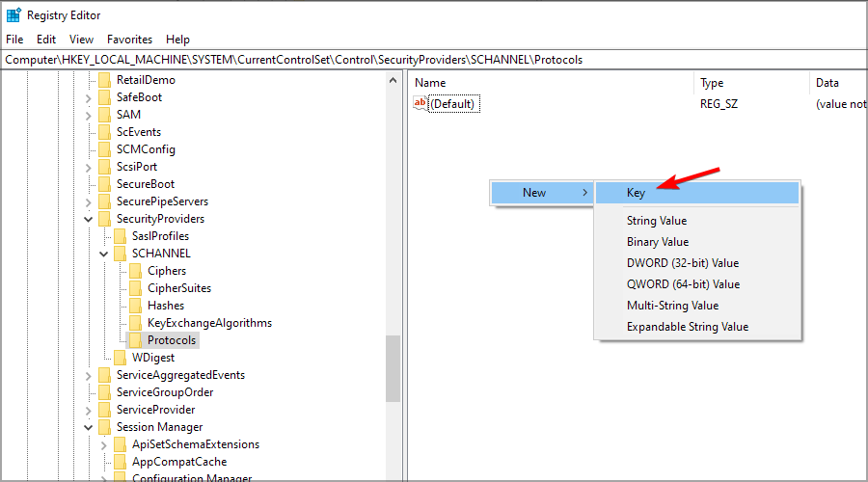
Task: Choose QWORD (64-bit) Value
Action: [697, 284]
